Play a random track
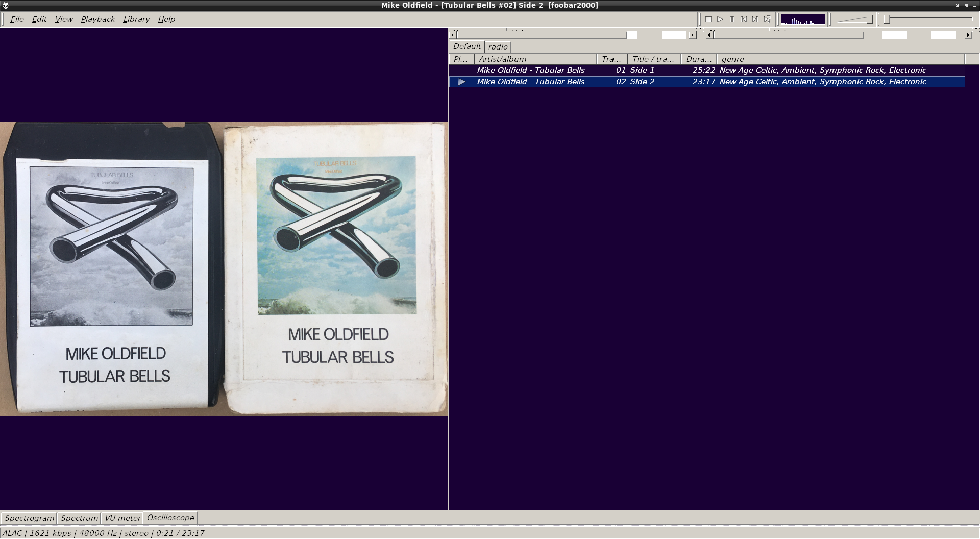Viewport: 980px width, 539px height. click(767, 19)
